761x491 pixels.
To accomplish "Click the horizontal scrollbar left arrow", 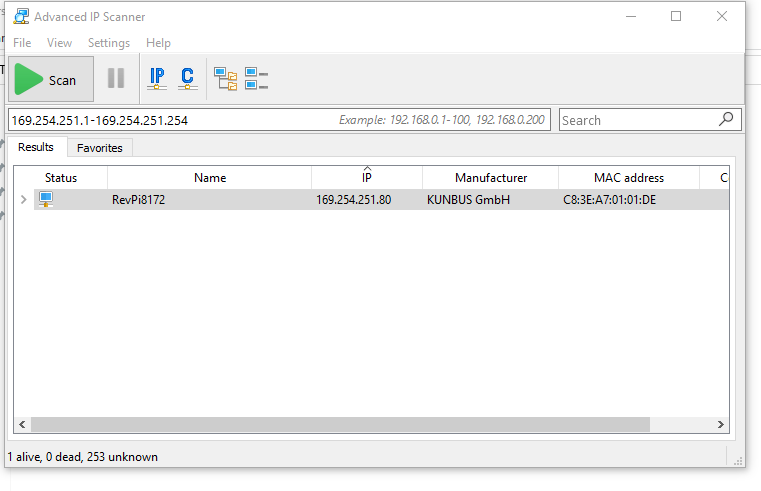I will tap(22, 424).
